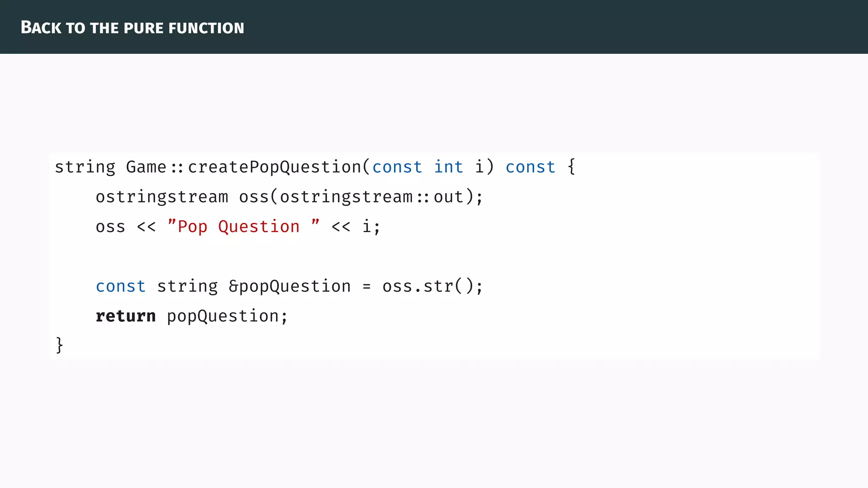Click the red "Pop Question" string literal
The width and height of the screenshot is (868, 488).
pyautogui.click(x=244, y=227)
